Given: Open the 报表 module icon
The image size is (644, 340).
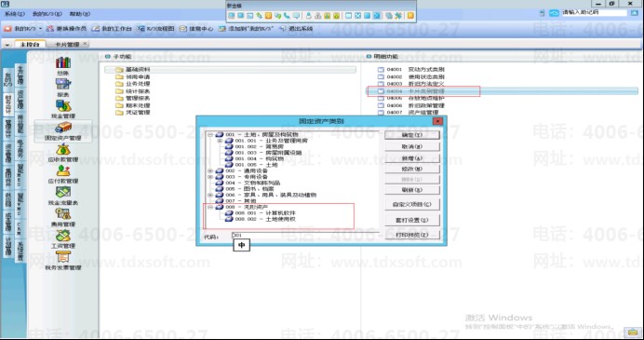Looking at the screenshot, I should click(x=63, y=84).
